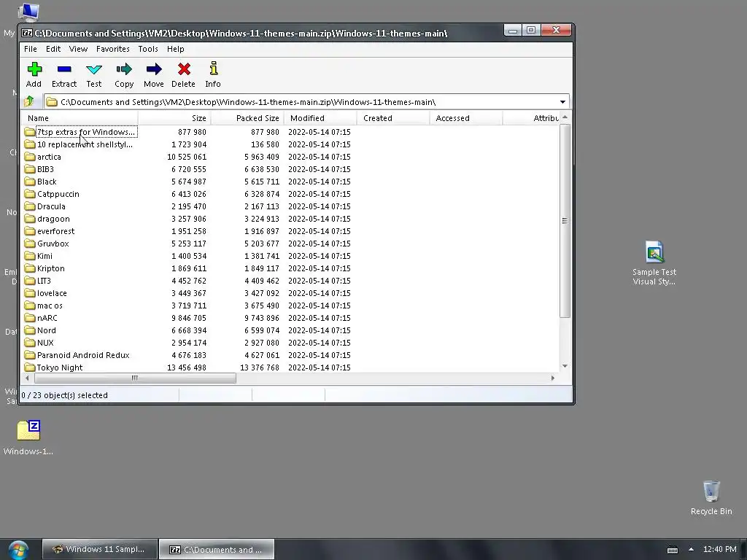Select the everforest folder icon
Image resolution: width=747 pixels, height=560 pixels.
point(30,231)
